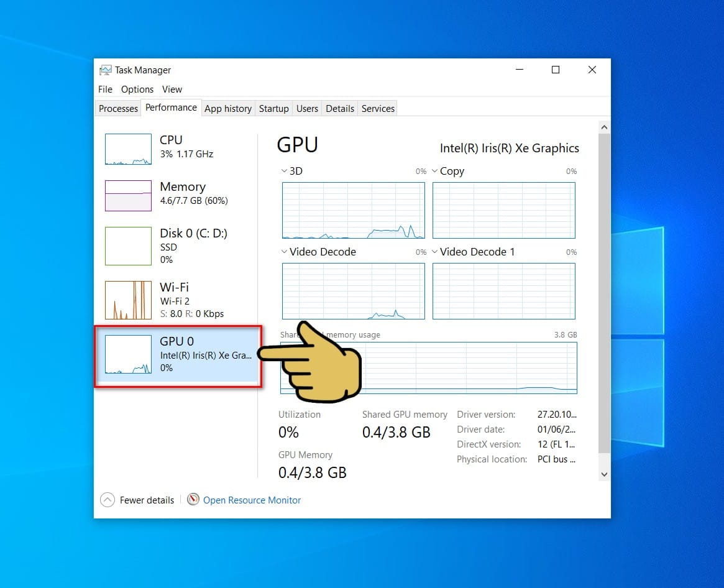Viewport: 724px width, 588px height.
Task: Click the Fewer details button label
Action: pos(147,500)
